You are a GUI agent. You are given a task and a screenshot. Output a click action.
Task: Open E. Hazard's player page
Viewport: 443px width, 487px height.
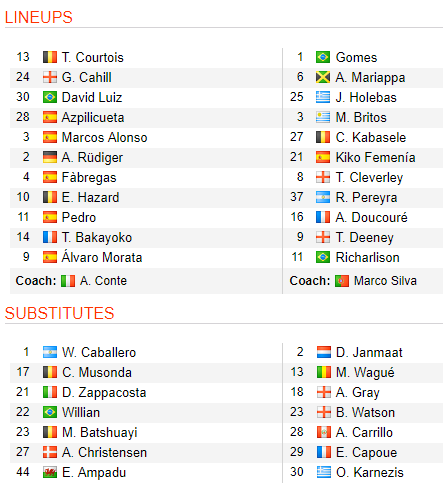(90, 197)
